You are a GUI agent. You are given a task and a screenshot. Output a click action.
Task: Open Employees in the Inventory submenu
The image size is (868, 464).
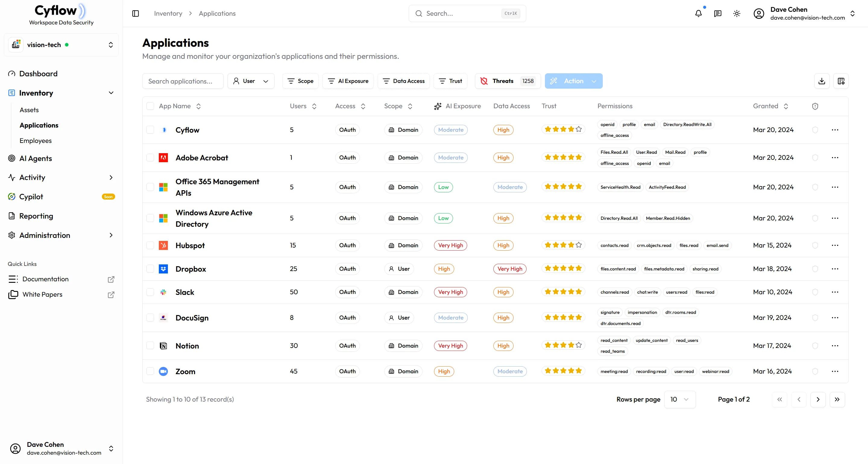point(36,140)
